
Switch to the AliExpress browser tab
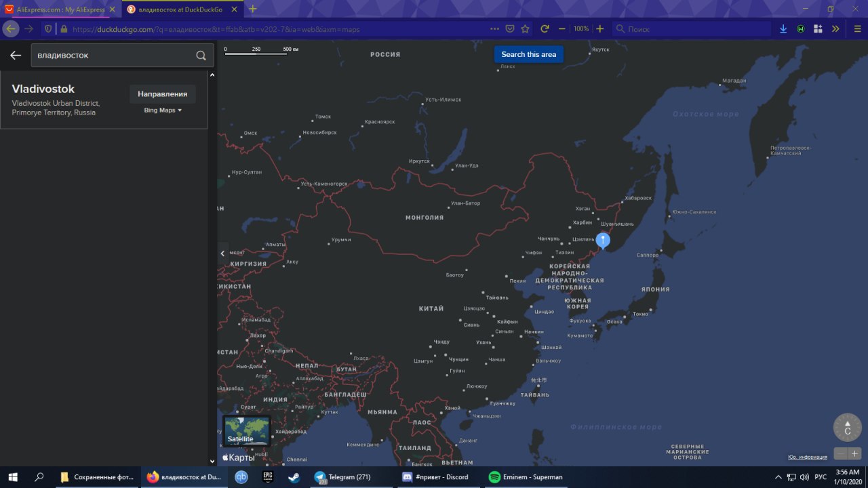click(60, 9)
